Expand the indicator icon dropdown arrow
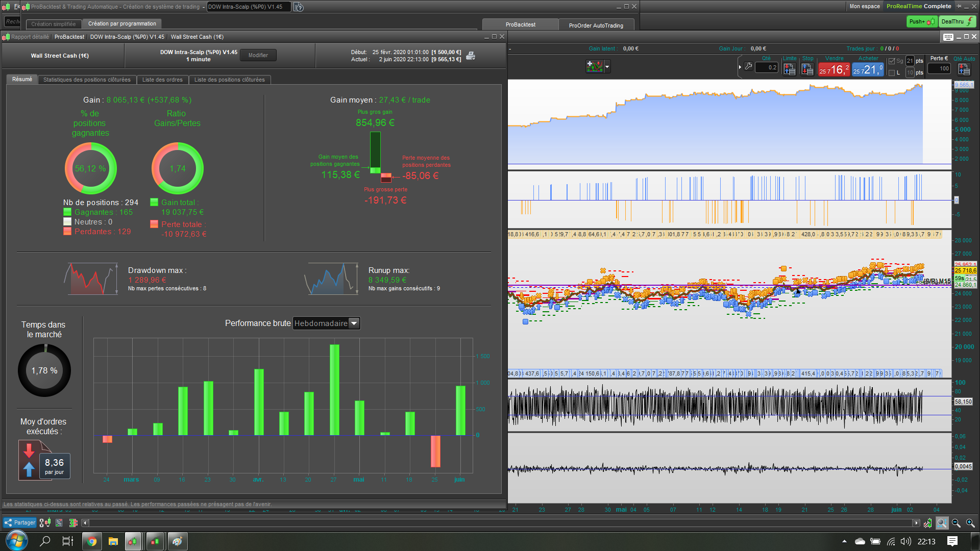The width and height of the screenshot is (980, 551). 607,66
